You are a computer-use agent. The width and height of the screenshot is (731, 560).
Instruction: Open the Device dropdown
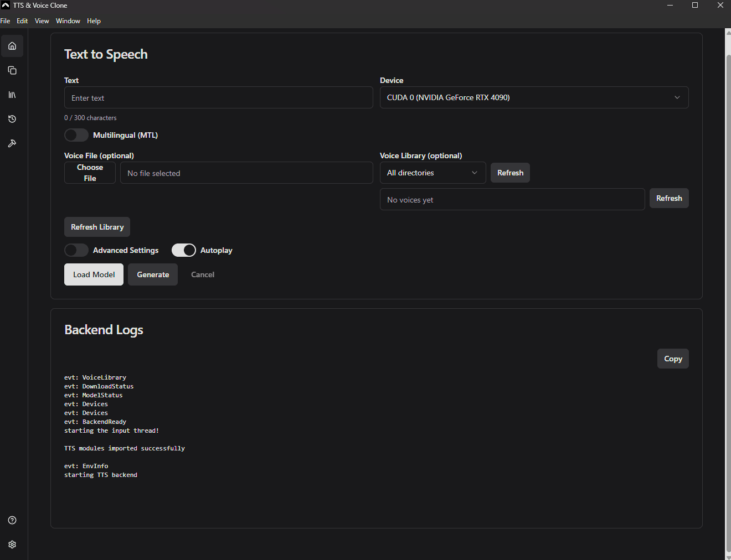(534, 97)
